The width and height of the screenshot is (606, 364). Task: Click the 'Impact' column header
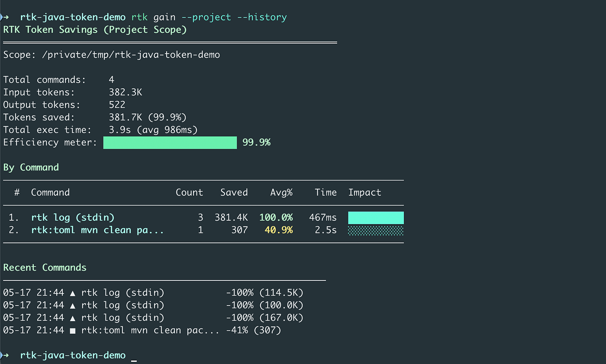click(365, 193)
